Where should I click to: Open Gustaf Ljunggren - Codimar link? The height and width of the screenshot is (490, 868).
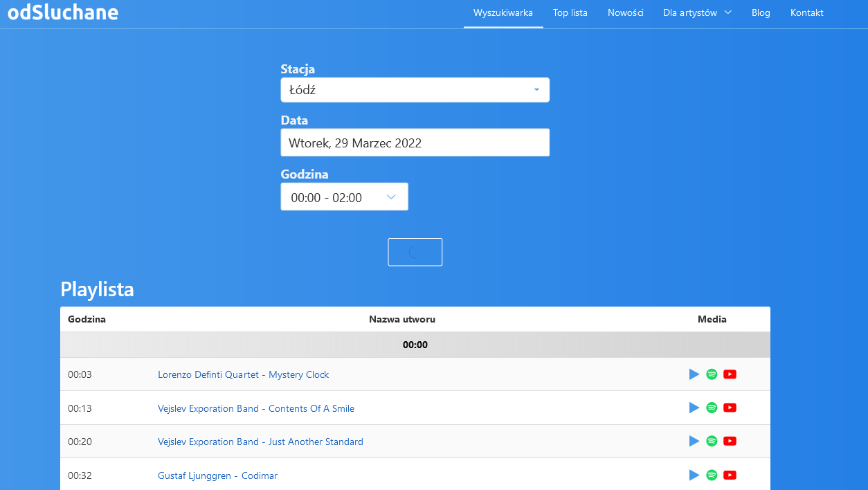click(x=217, y=475)
